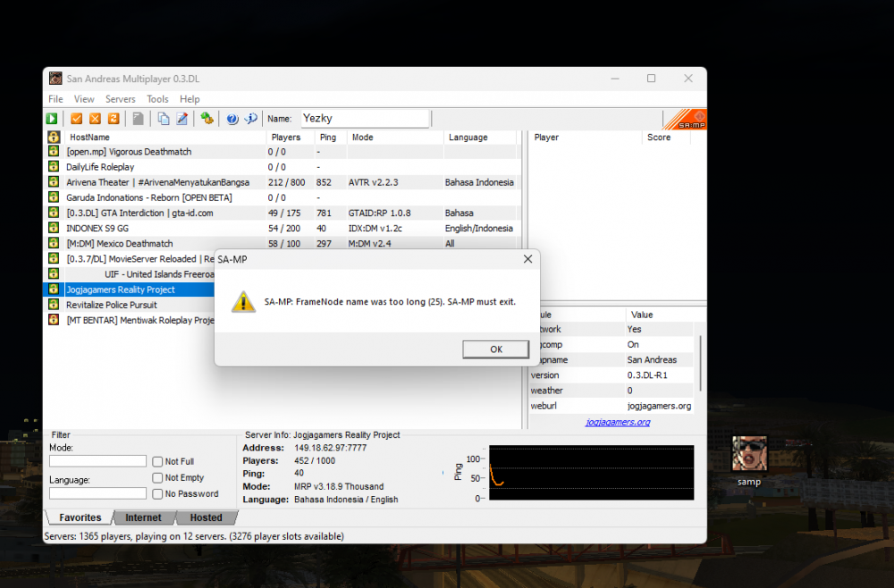Switch to the Hosted tab
This screenshot has height=588, width=894.
click(x=206, y=517)
